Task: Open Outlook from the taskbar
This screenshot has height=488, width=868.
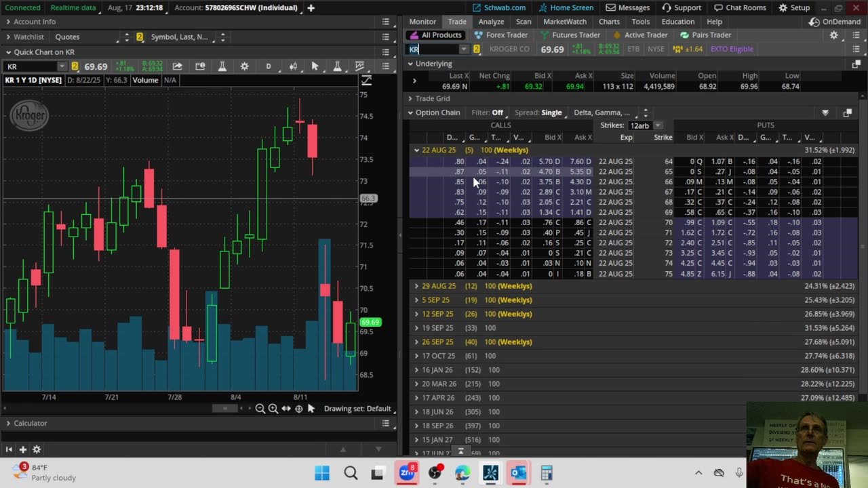Action: point(519,472)
